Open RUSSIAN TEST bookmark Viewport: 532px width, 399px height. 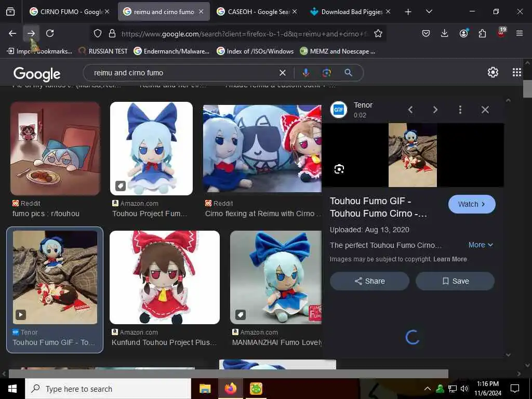click(103, 51)
